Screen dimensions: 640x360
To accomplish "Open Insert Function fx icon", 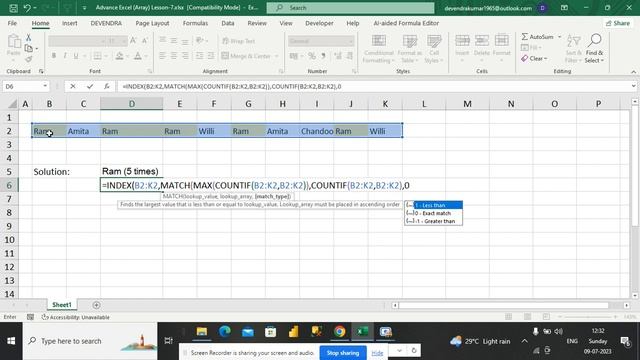I will [x=107, y=86].
